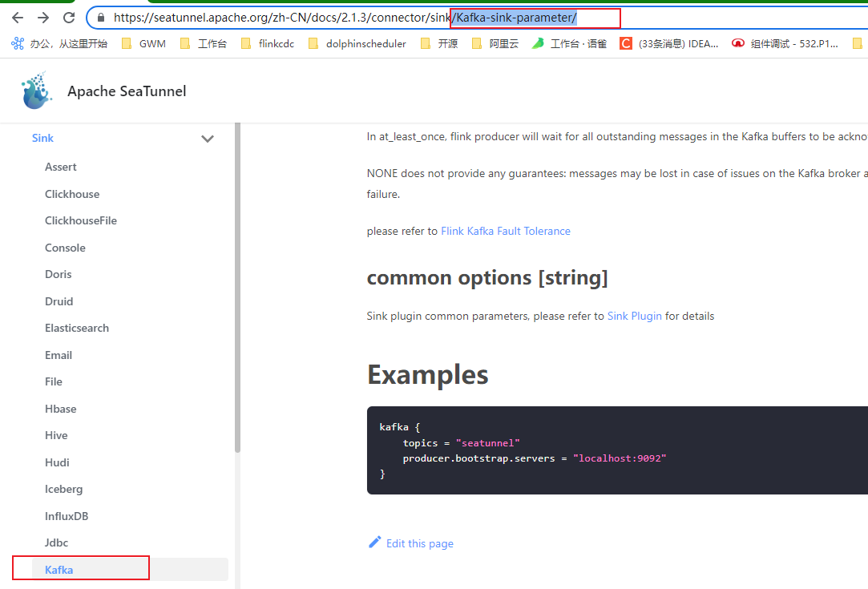Open the Assert sink doc
Screen dimensions: 868x589
click(61, 167)
